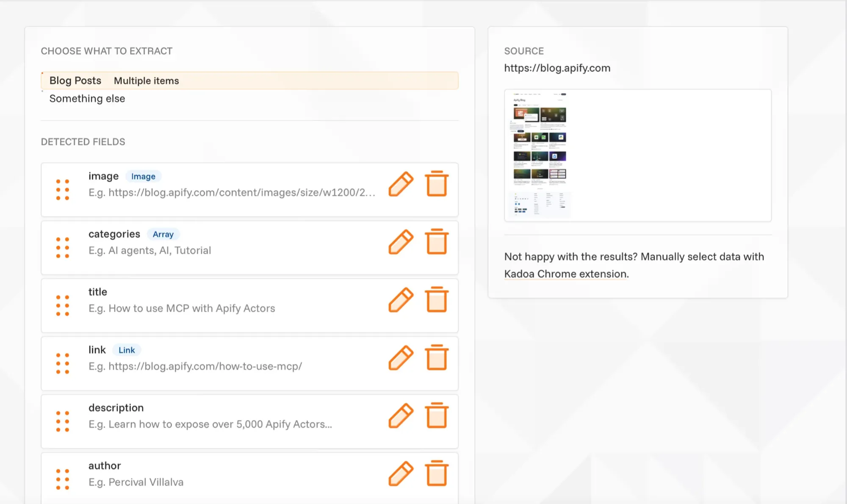Image resolution: width=847 pixels, height=504 pixels.
Task: Click the link field name
Action: pos(97,350)
